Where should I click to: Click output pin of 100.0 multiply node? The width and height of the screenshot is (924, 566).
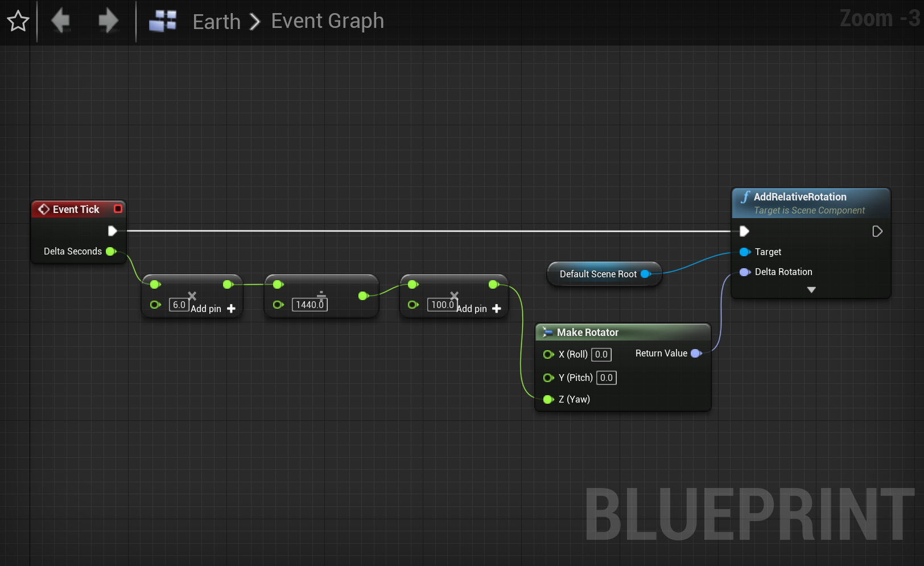pos(494,284)
